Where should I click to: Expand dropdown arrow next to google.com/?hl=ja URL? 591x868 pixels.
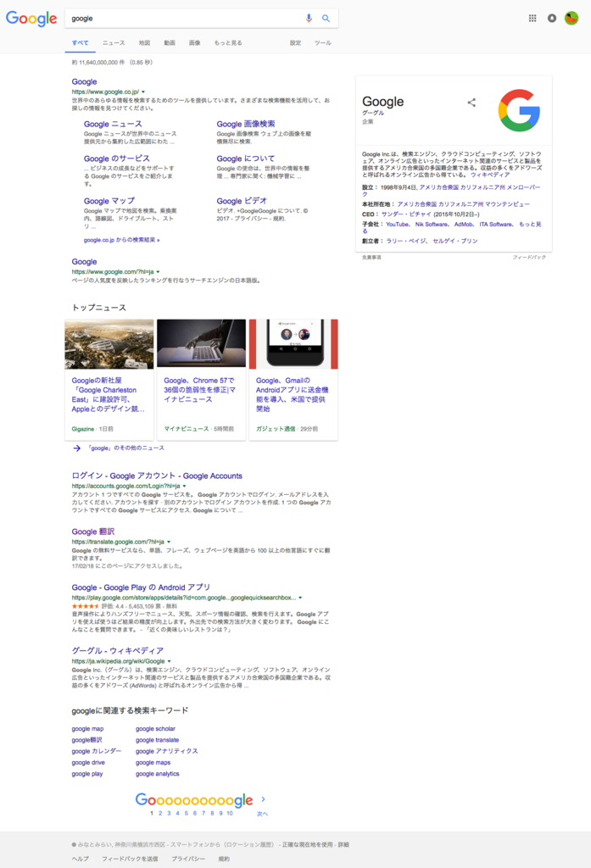(x=158, y=272)
